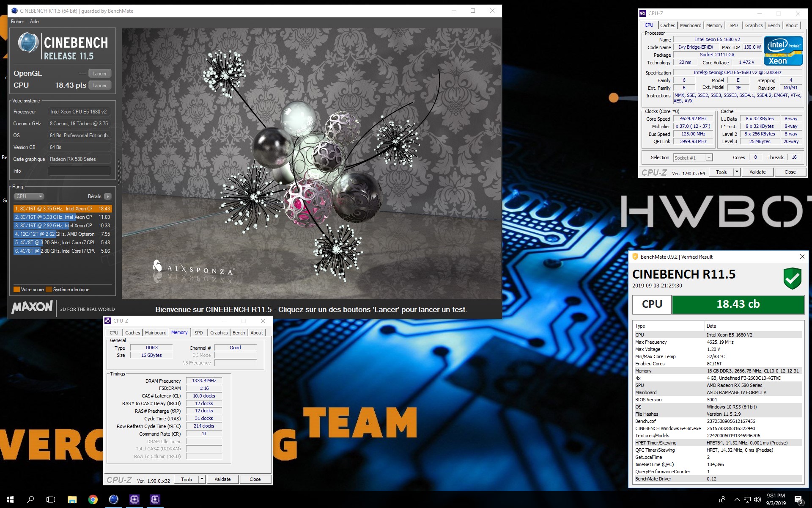The width and height of the screenshot is (812, 508).
Task: Open Memory tab in top CPU-Z window
Action: point(714,25)
